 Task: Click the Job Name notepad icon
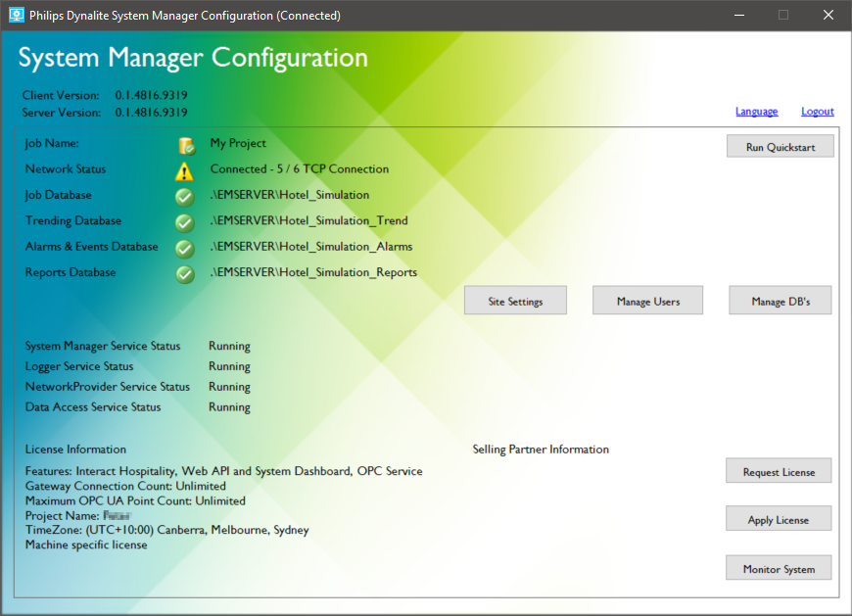[185, 145]
